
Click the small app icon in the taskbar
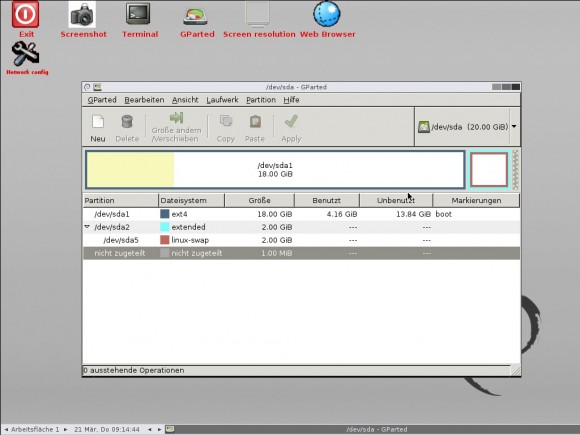pos(170,429)
